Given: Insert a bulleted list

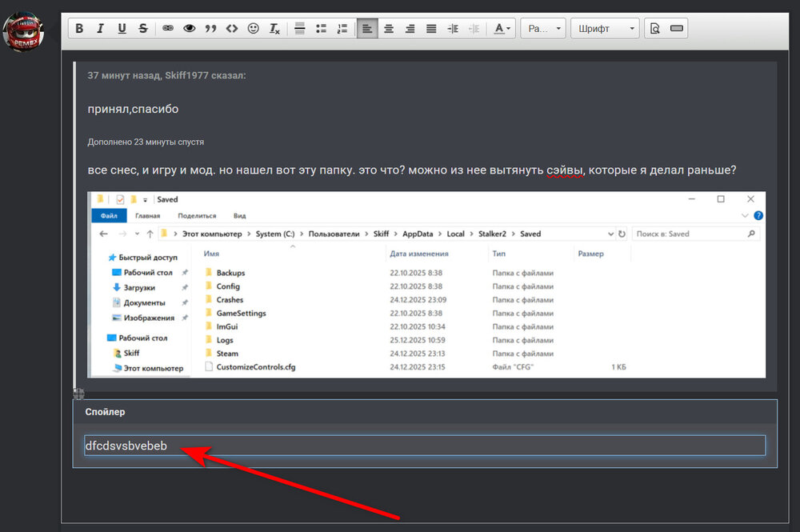Looking at the screenshot, I should pyautogui.click(x=322, y=29).
